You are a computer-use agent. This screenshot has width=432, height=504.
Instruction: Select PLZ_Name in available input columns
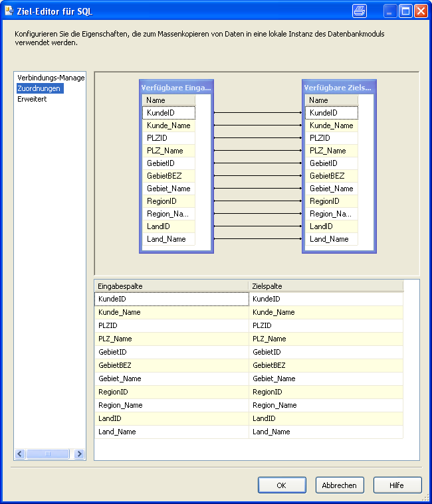(x=169, y=151)
